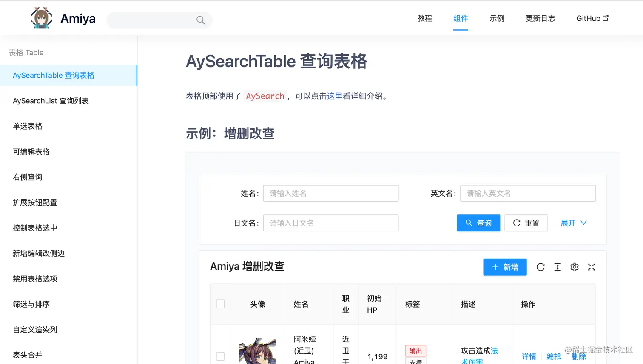The width and height of the screenshot is (643, 364).
Task: Go to 新增编辑改侧边 in sidebar
Action: click(68, 254)
